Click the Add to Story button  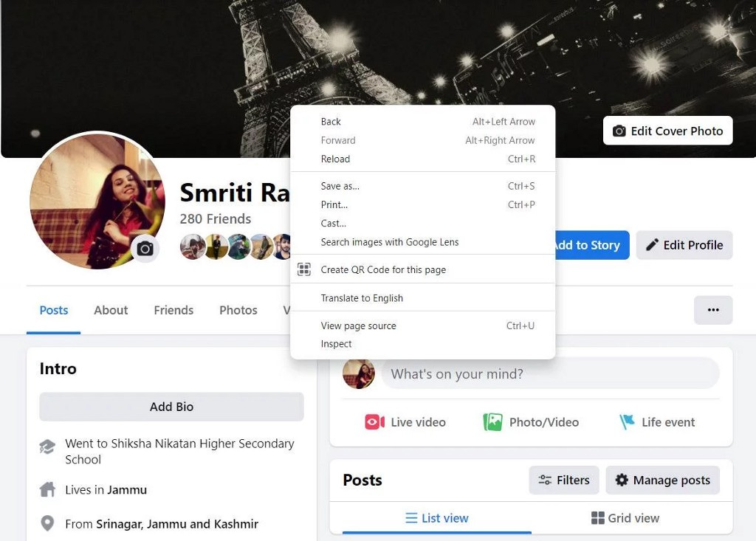(x=592, y=245)
